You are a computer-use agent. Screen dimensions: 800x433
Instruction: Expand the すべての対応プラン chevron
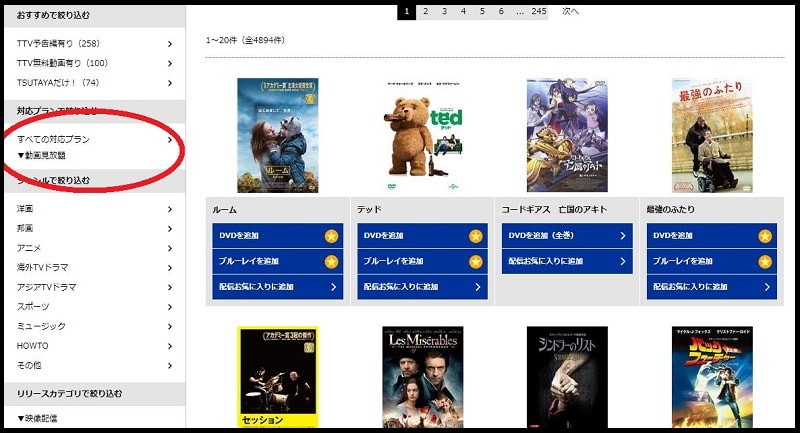[x=170, y=140]
